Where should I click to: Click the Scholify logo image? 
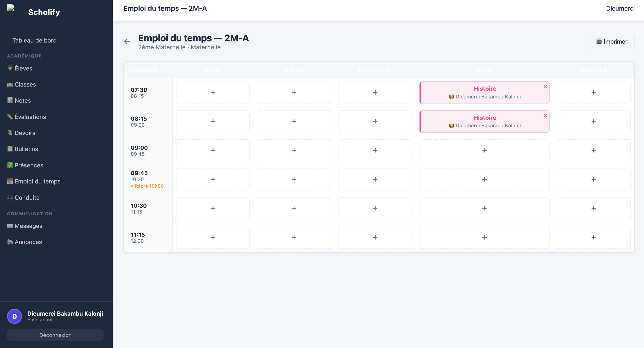(11, 8)
